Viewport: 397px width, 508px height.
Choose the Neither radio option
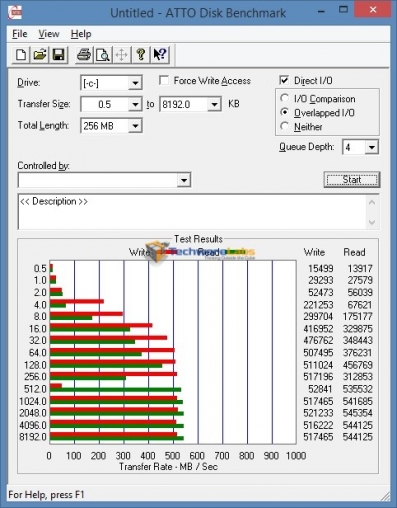(284, 126)
